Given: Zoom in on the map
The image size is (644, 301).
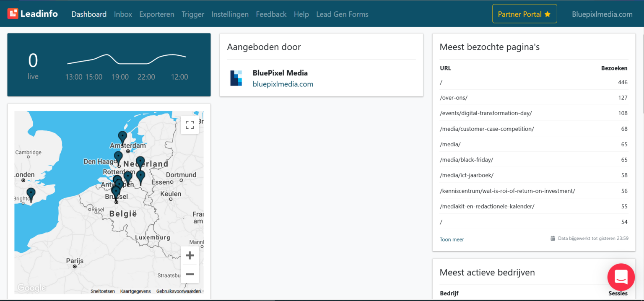Looking at the screenshot, I should pos(190,255).
